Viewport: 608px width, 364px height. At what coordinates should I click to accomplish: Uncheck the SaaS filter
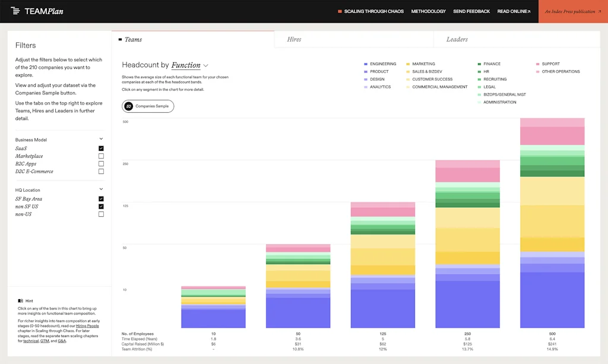pos(101,148)
